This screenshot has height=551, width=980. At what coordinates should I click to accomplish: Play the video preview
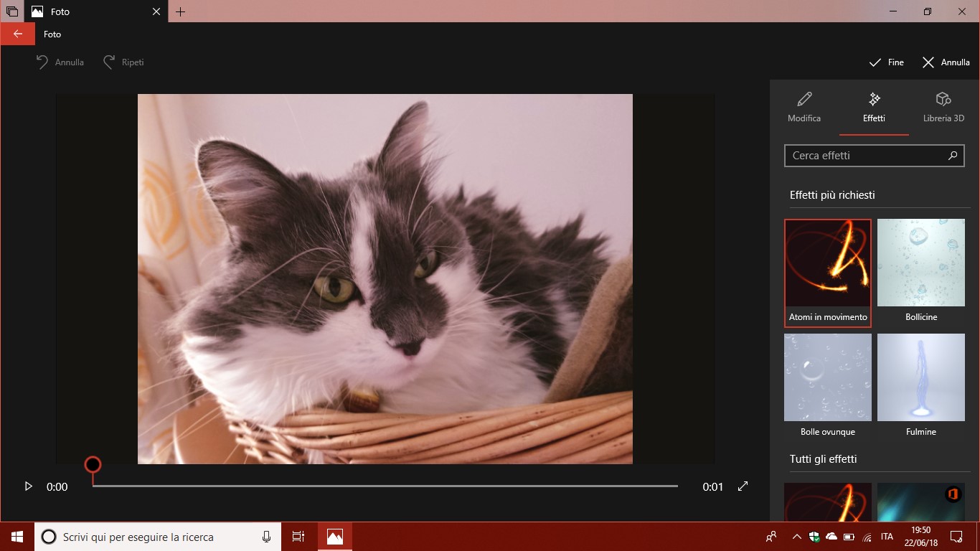tap(28, 486)
